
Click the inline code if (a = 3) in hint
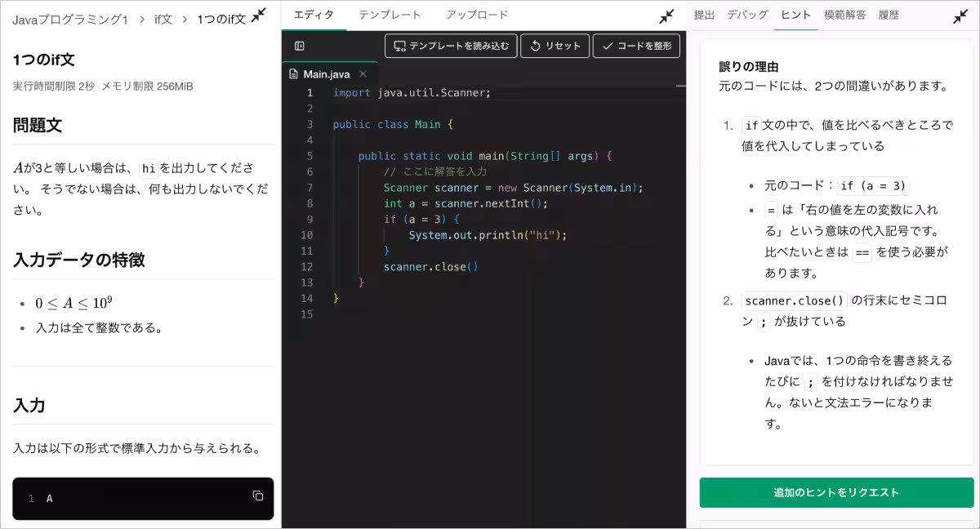[x=873, y=185]
